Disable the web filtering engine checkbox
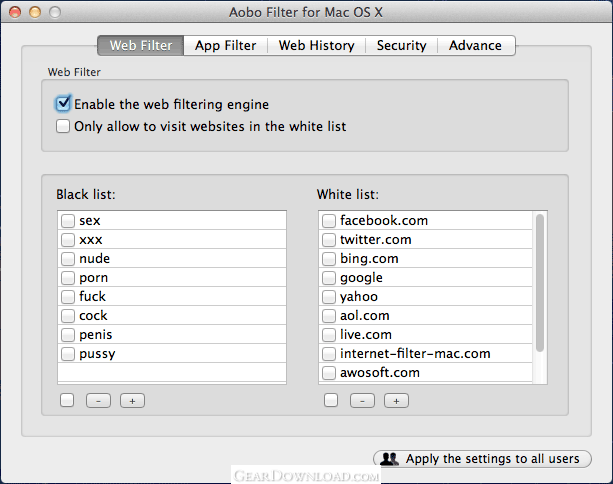 tap(64, 104)
